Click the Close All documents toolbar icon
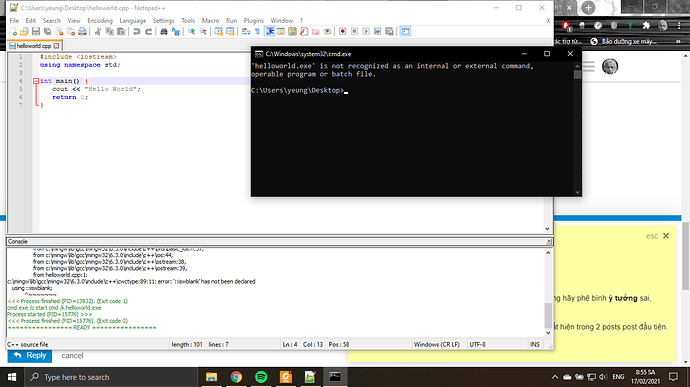Viewport: 690px width, 387px height. [x=70, y=32]
